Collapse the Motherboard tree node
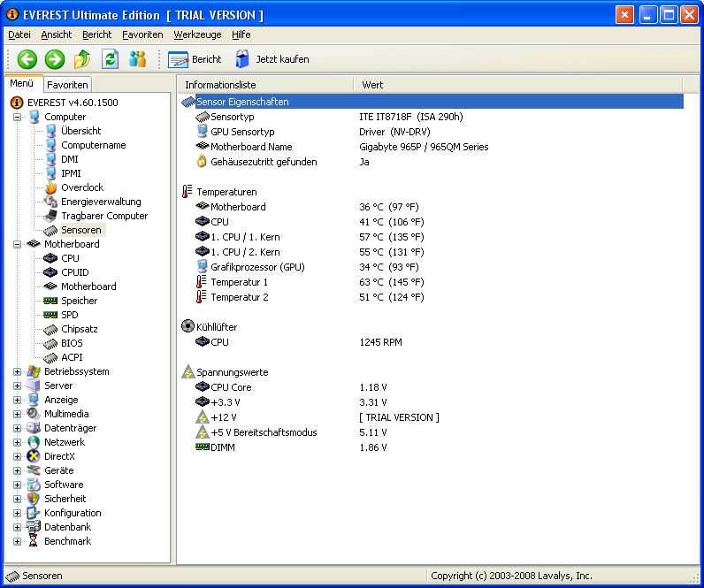Viewport: 704px width, 588px height. tap(17, 244)
